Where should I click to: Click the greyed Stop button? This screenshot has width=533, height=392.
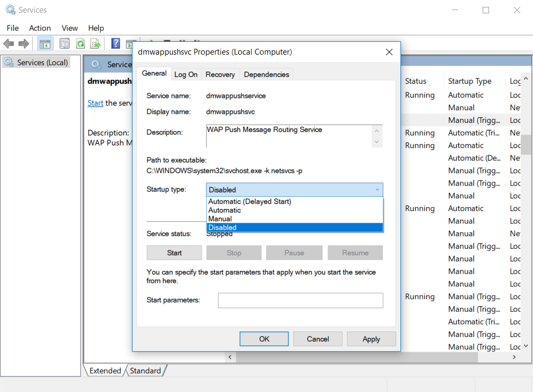(x=234, y=252)
